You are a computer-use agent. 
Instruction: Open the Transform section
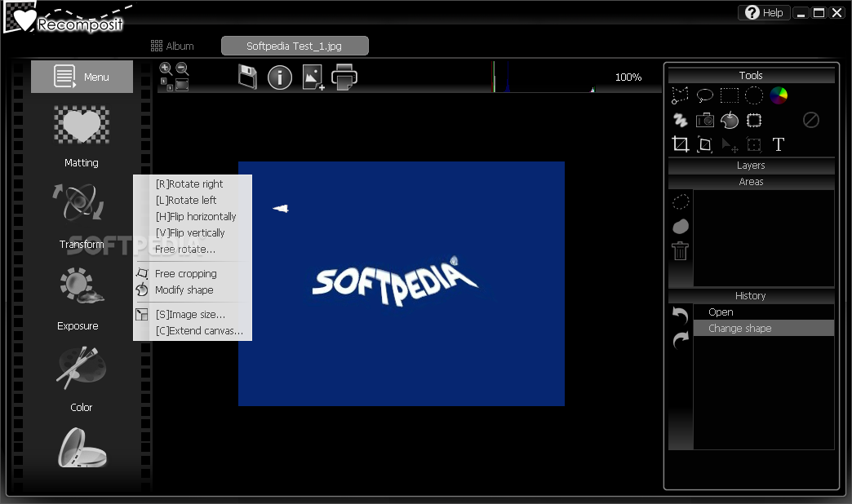82,217
